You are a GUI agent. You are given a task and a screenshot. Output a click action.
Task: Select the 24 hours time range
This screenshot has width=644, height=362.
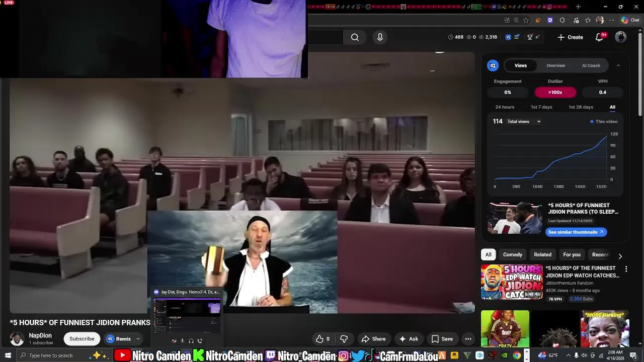point(505,107)
